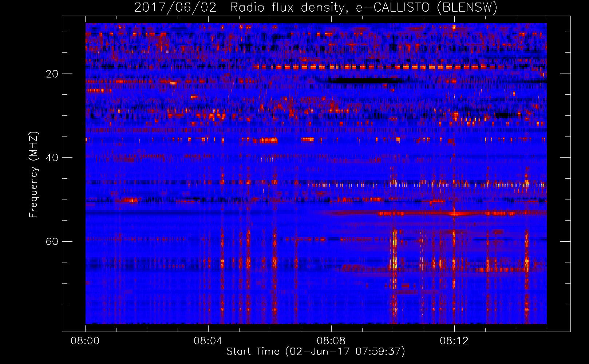The height and width of the screenshot is (364, 589).
Task: Click the '08:00' time tick label
Action: [x=85, y=341]
